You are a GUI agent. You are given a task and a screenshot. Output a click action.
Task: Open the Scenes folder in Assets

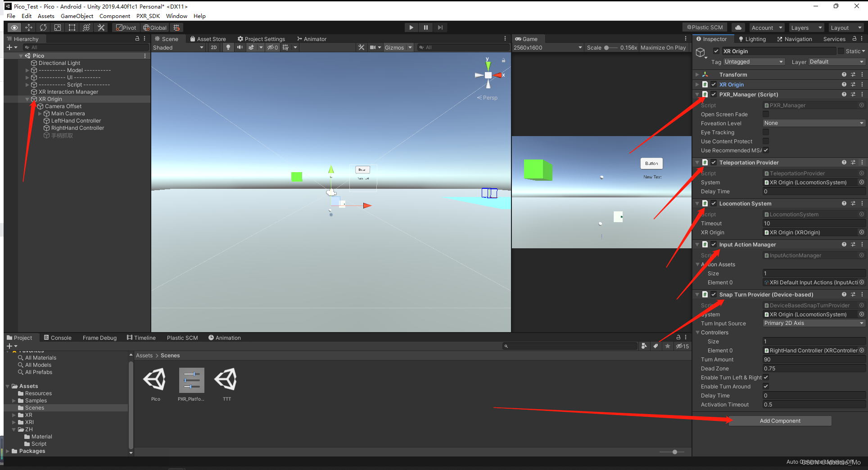pyautogui.click(x=35, y=408)
